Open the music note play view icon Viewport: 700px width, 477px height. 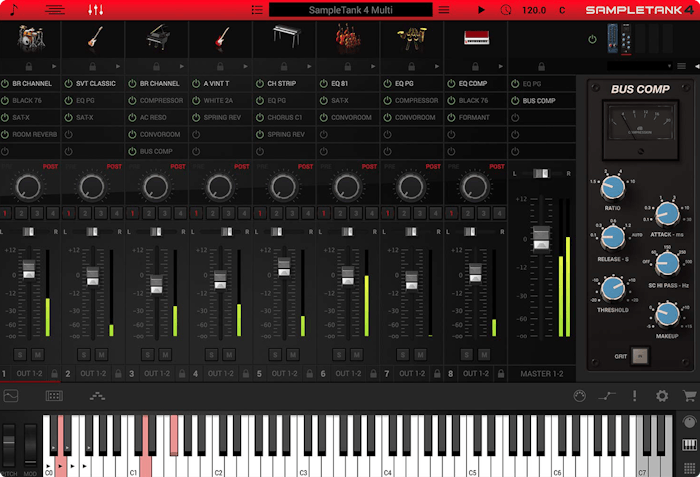pyautogui.click(x=13, y=9)
